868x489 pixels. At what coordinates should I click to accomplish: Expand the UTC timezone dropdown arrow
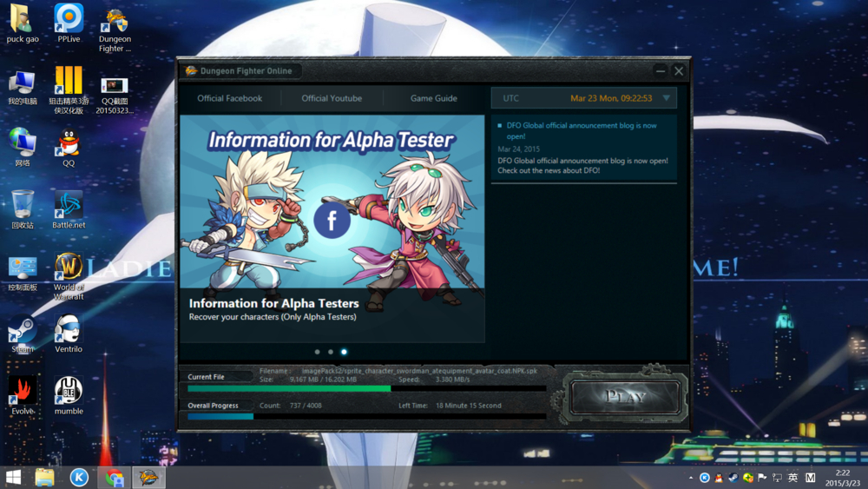tap(667, 98)
